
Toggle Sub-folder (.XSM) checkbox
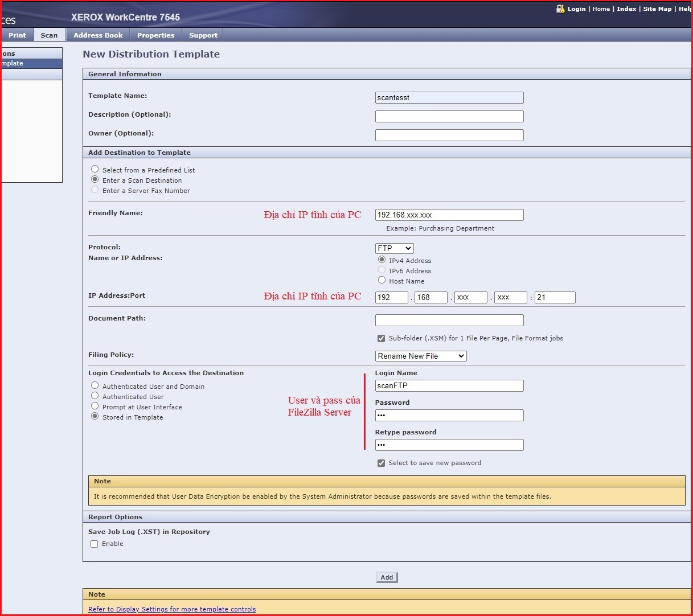pyautogui.click(x=382, y=338)
